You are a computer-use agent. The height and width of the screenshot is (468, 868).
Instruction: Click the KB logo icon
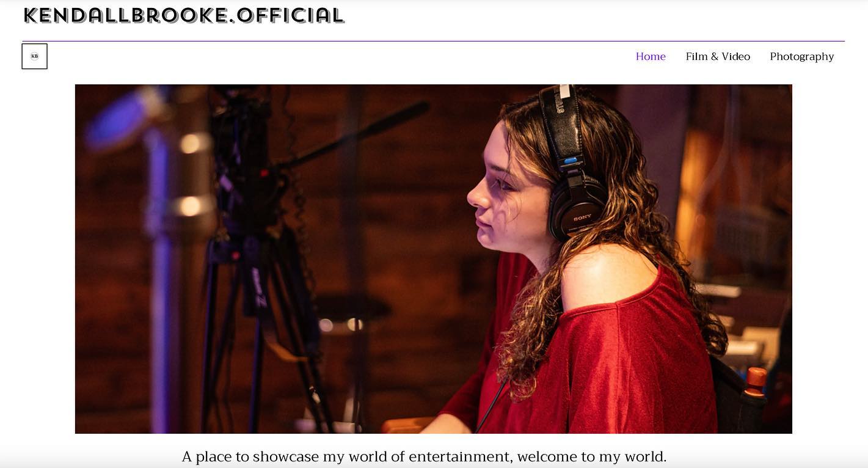pyautogui.click(x=34, y=56)
